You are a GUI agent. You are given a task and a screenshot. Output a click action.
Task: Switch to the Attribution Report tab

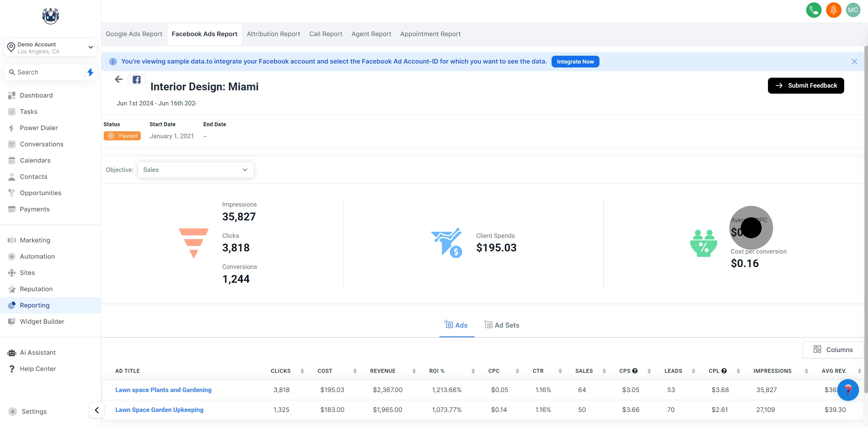coord(273,34)
